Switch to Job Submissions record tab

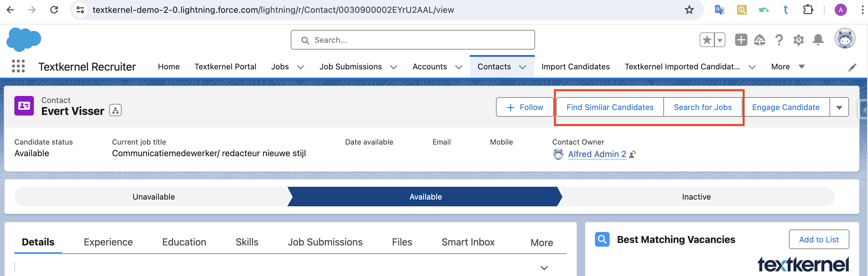click(325, 242)
